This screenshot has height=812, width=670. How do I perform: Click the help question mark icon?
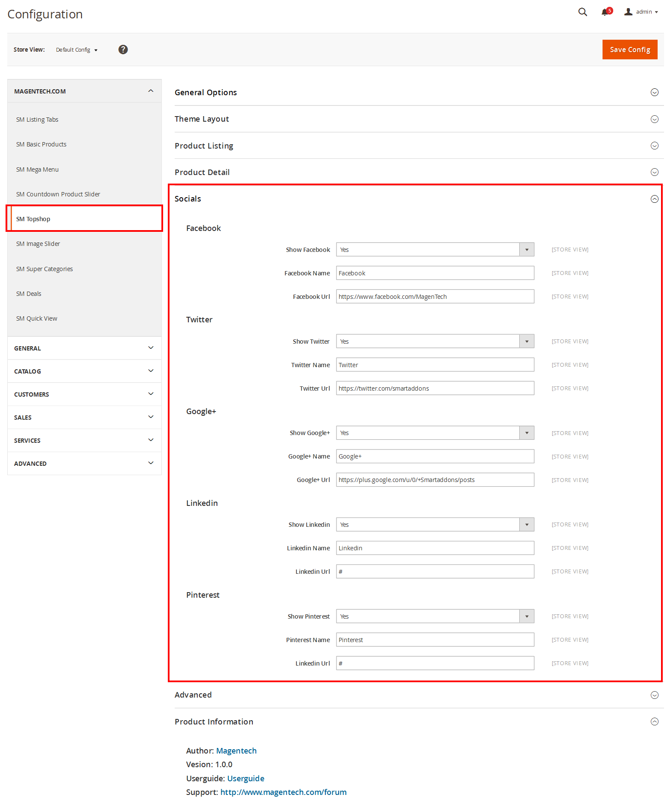(x=123, y=50)
